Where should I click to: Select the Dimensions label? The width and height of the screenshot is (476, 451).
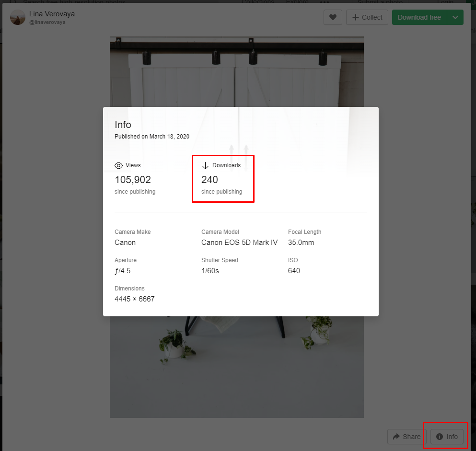pos(129,289)
